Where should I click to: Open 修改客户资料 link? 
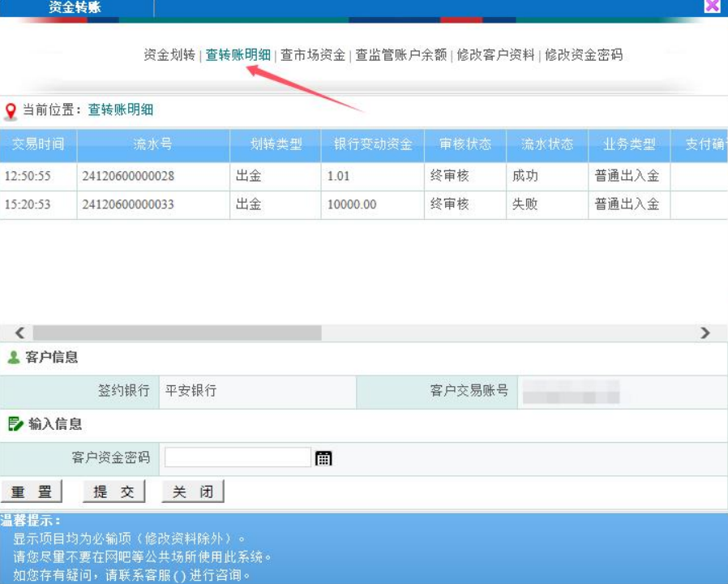pyautogui.click(x=495, y=55)
